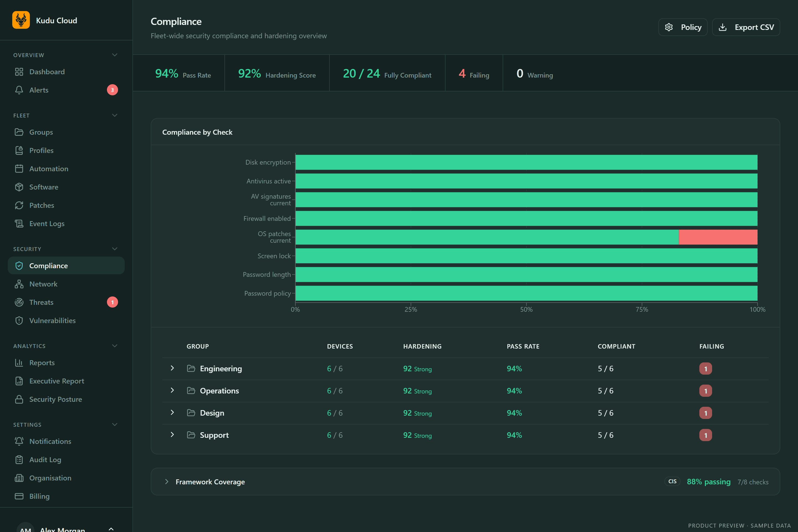Open the Organisation building icon

[x=19, y=478]
